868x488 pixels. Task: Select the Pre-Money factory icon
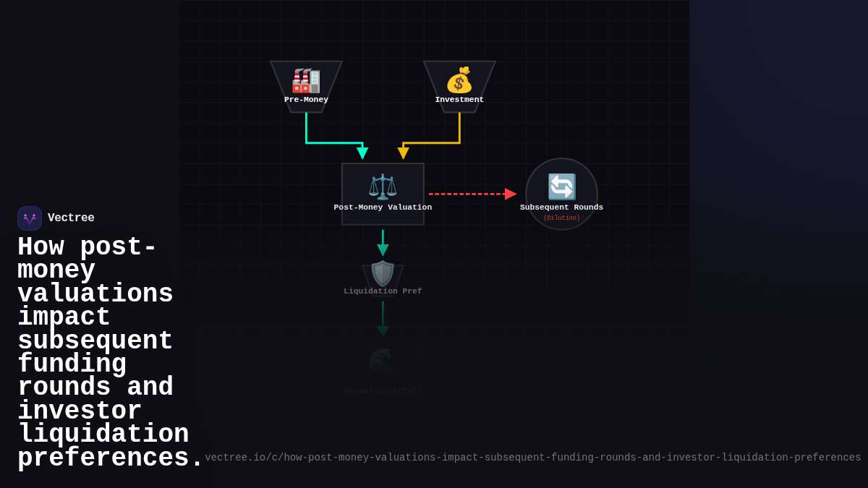pyautogui.click(x=306, y=80)
